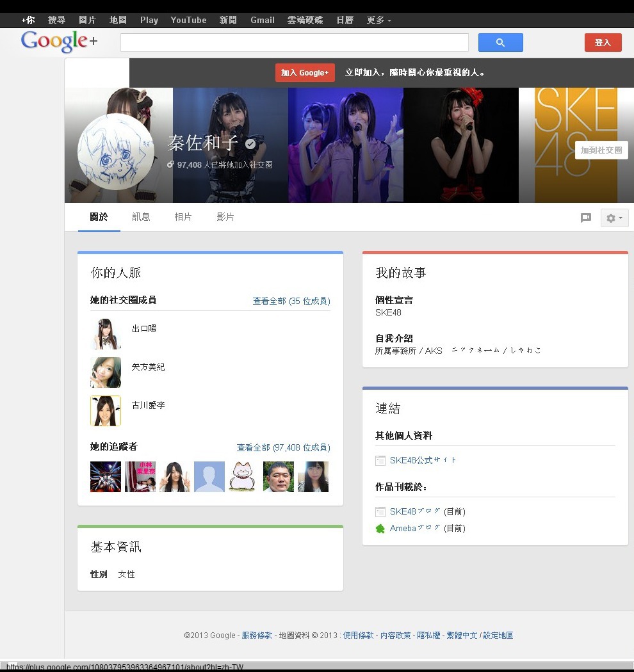Viewport: 634px width, 672px height.
Task: Open +你 in the top bar
Action: coord(28,20)
